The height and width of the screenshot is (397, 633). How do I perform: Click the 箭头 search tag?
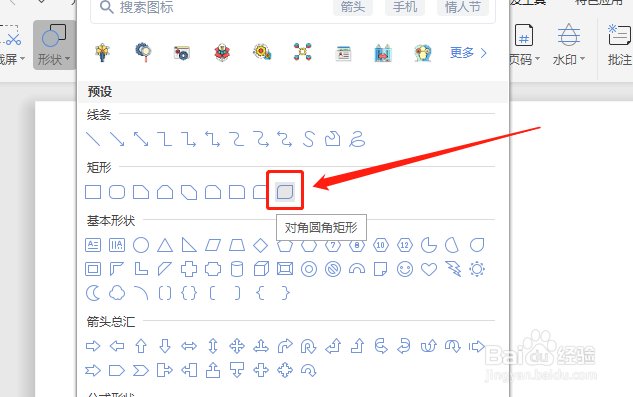click(x=353, y=7)
